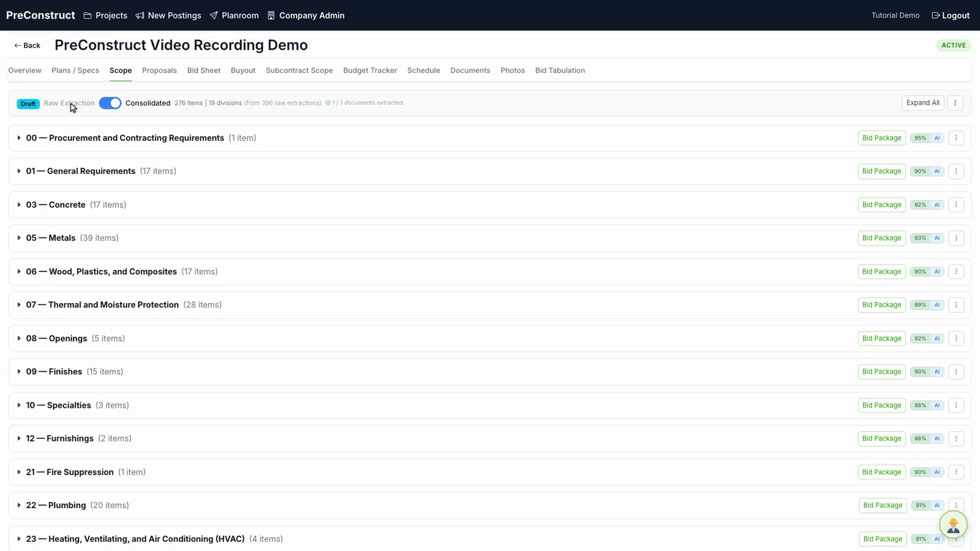Click the 88% AI badge on Specialties row
This screenshot has height=551, width=980.
(927, 405)
